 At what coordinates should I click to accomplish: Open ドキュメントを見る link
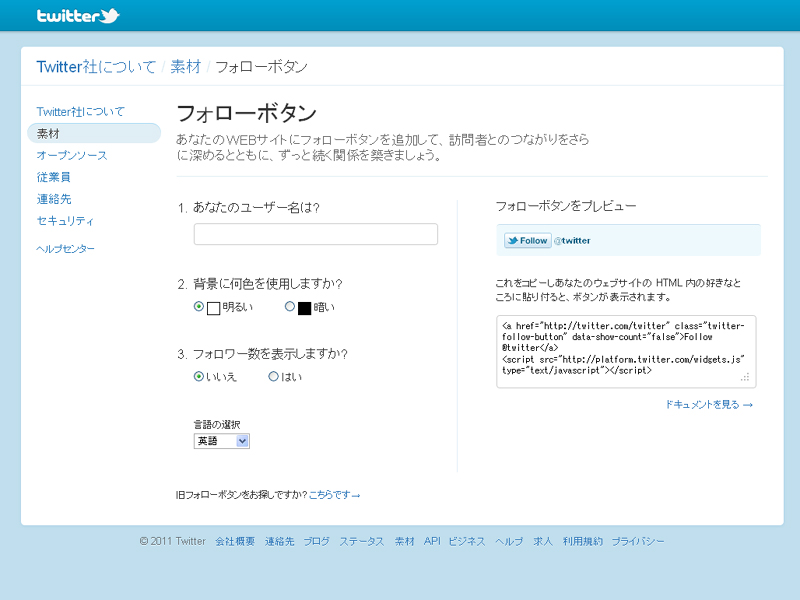(x=709, y=405)
